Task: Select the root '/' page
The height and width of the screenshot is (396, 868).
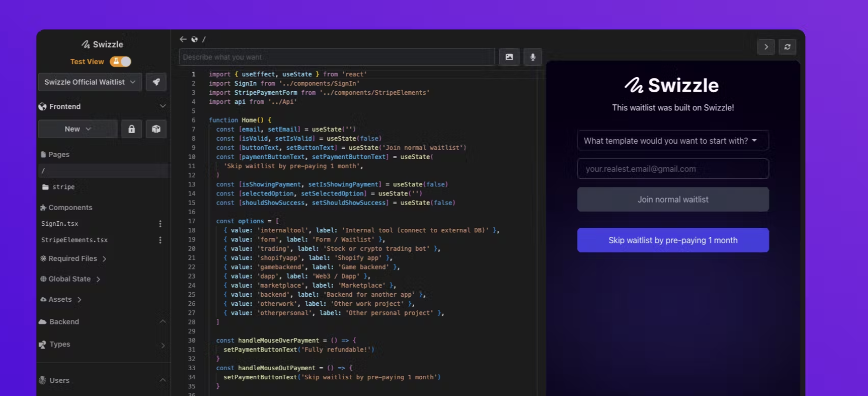Action: coord(103,171)
